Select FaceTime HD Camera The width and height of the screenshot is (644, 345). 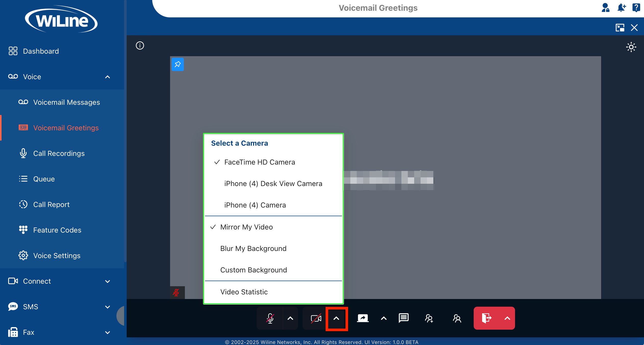[259, 162]
